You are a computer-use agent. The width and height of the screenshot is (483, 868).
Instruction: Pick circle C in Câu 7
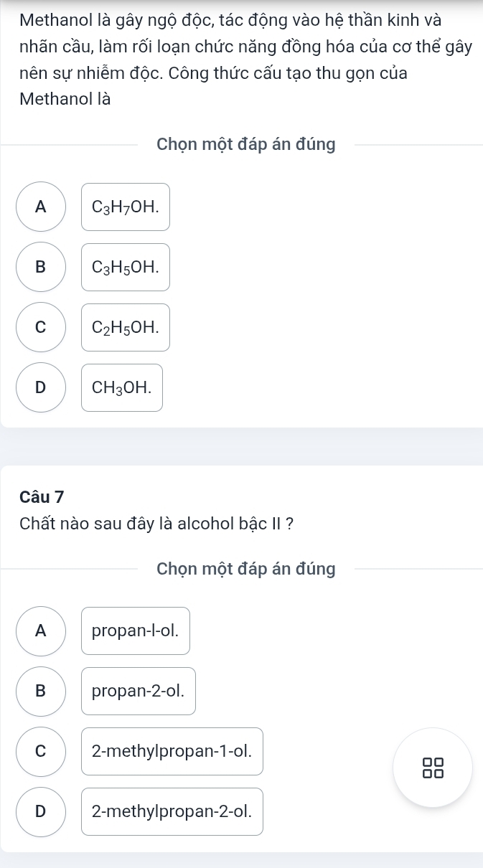(41, 751)
